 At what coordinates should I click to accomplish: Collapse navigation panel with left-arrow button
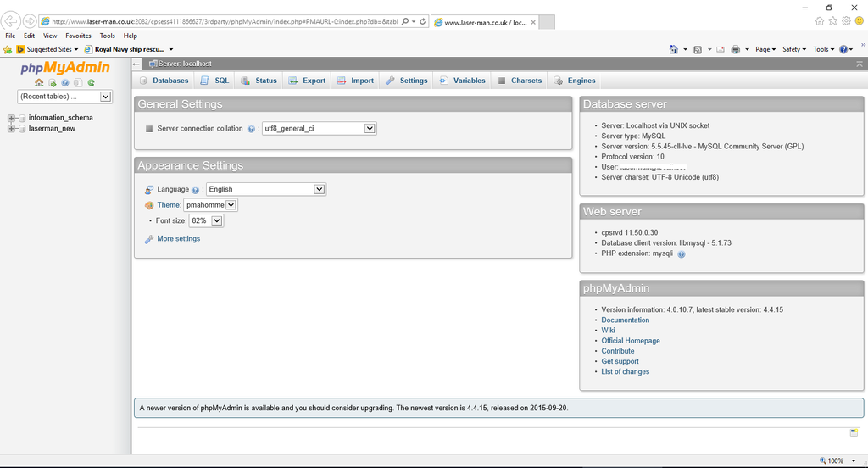136,64
